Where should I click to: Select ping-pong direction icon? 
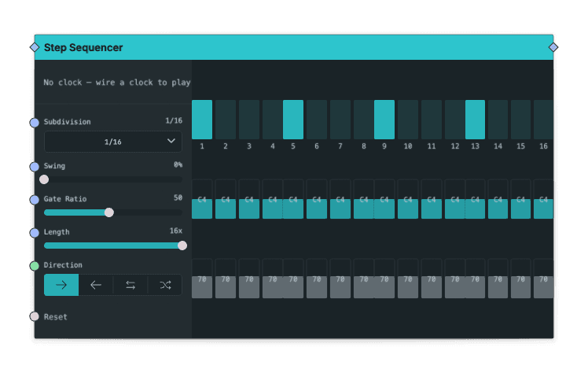point(130,285)
